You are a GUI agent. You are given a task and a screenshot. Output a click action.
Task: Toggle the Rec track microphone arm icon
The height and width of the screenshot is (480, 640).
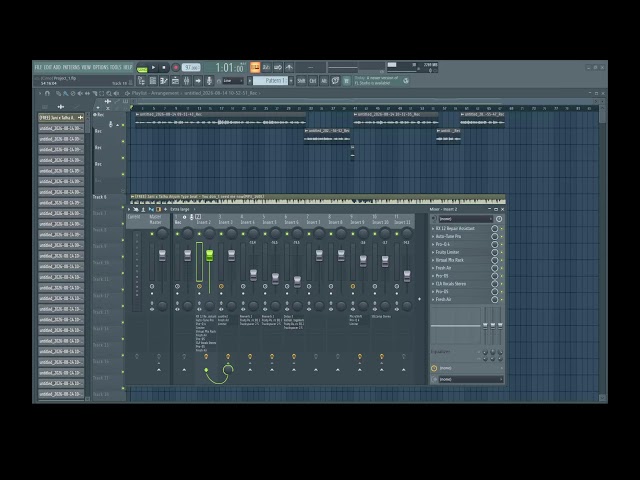[111, 124]
